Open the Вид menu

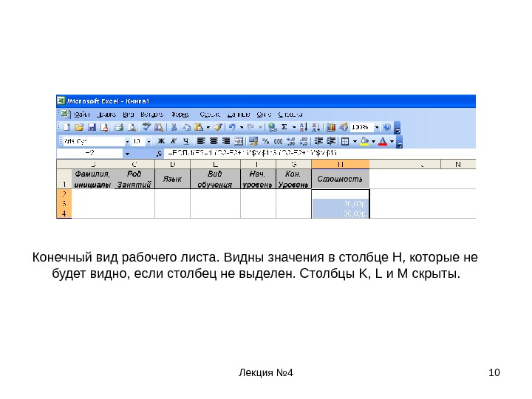[129, 115]
